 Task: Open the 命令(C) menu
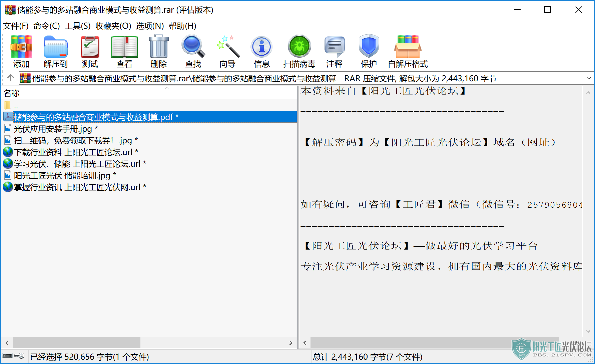point(47,26)
